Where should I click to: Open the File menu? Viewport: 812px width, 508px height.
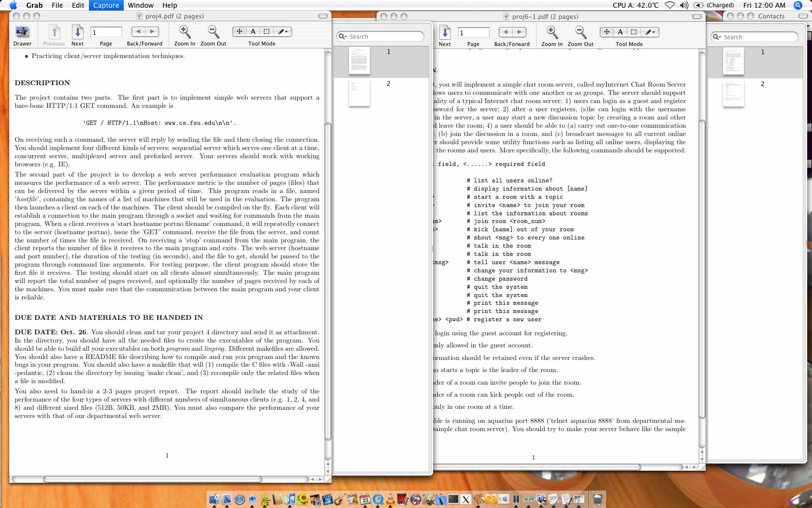tap(57, 5)
